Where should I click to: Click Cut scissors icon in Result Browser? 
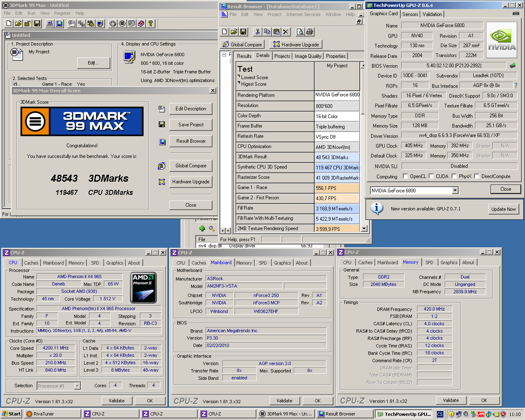pos(257,32)
